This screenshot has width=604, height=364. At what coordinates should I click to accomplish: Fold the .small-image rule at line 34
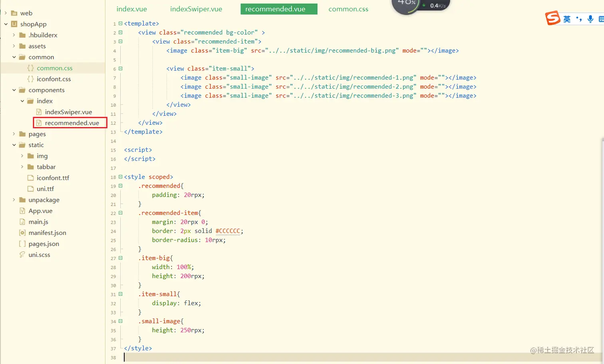tap(120, 321)
